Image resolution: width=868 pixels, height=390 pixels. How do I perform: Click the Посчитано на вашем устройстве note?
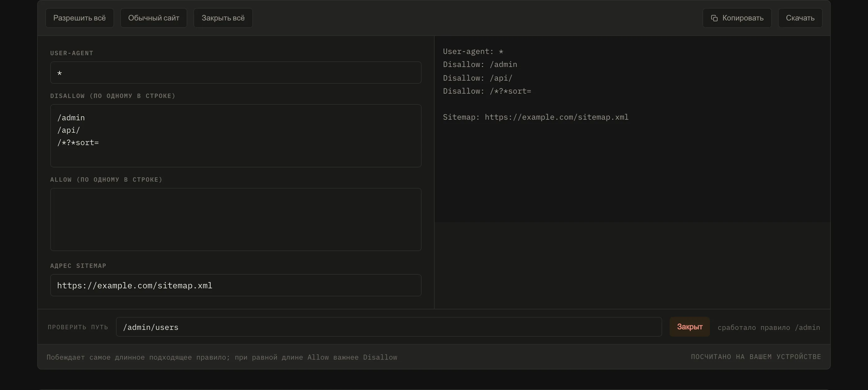coord(756,357)
